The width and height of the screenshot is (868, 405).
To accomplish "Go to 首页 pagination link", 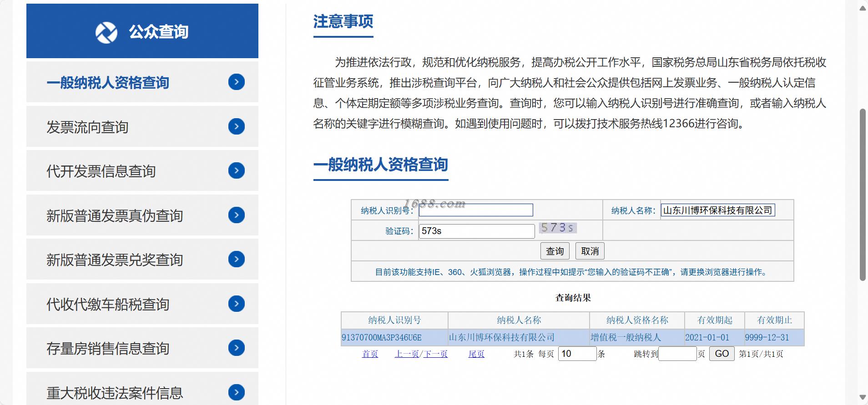I will [x=370, y=354].
